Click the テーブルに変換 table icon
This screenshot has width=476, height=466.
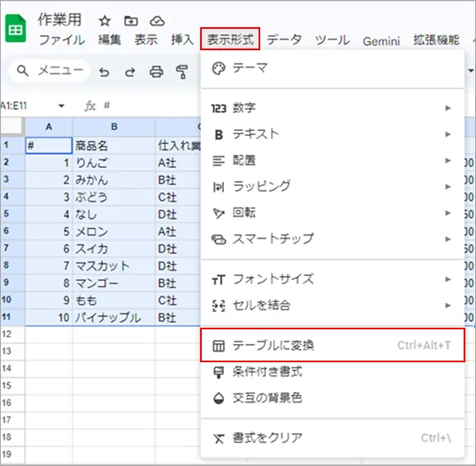[218, 346]
